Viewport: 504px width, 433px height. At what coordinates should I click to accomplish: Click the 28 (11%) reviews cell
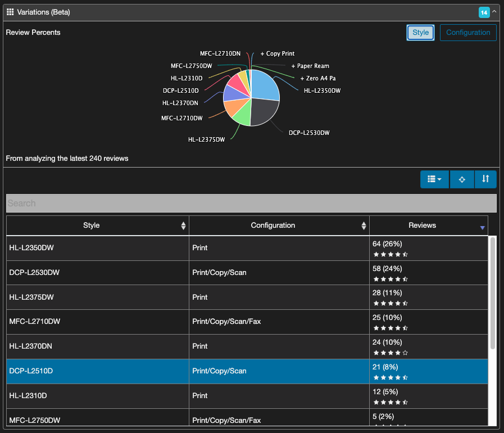point(429,297)
